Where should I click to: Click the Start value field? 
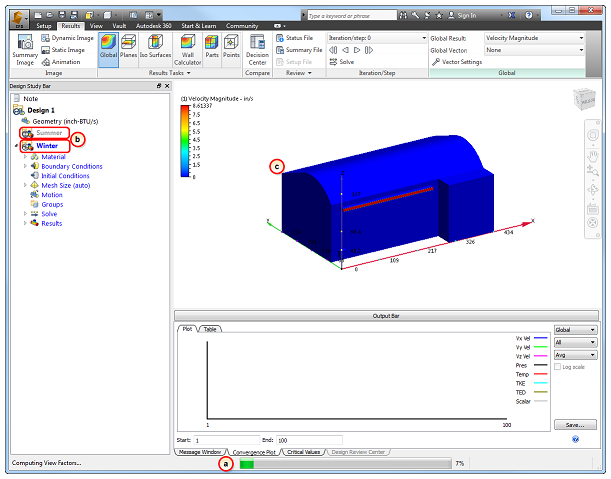click(226, 440)
